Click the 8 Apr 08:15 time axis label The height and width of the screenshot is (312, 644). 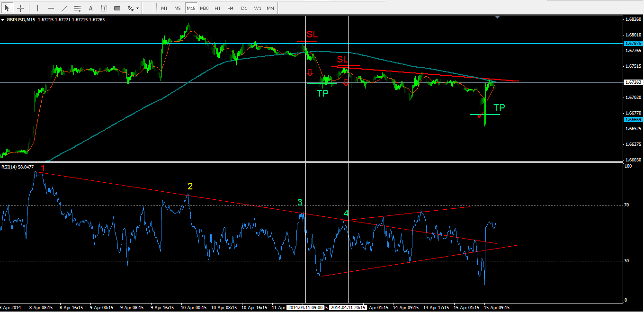click(42, 307)
